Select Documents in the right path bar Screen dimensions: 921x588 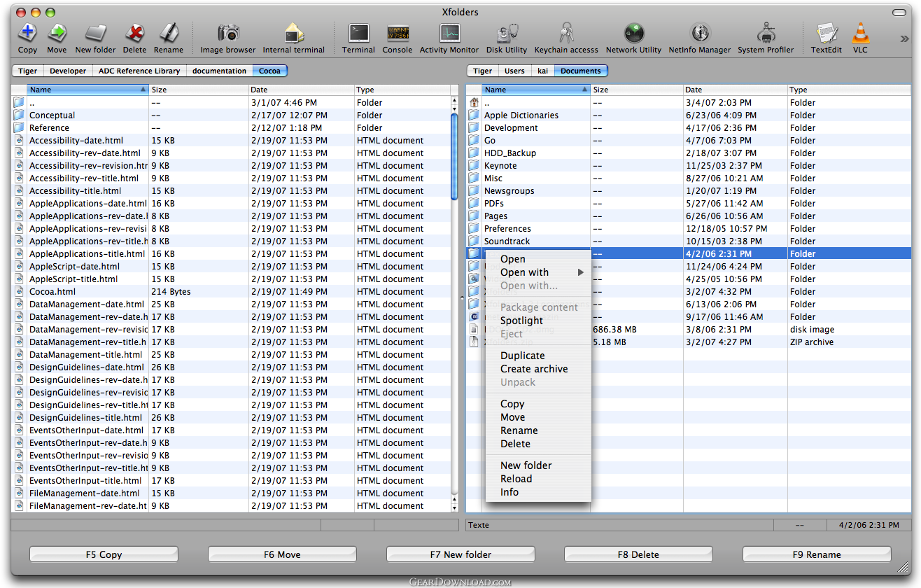[581, 71]
